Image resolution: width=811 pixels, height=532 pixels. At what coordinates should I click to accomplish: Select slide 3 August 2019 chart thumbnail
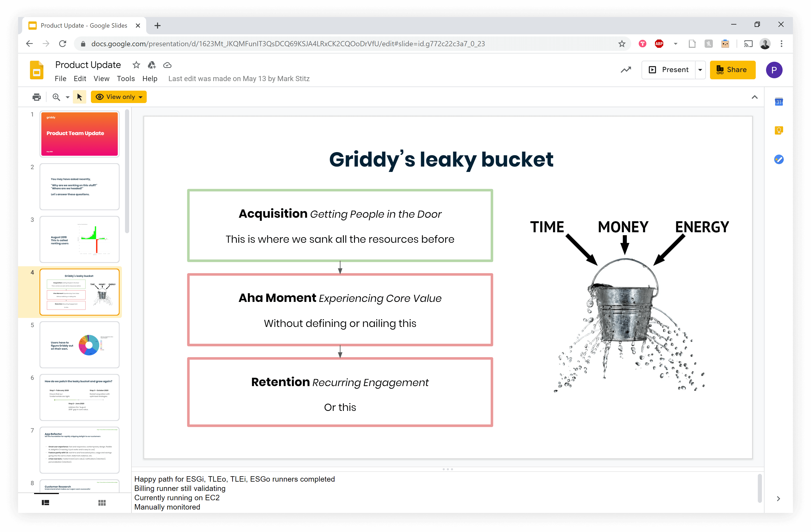(79, 239)
